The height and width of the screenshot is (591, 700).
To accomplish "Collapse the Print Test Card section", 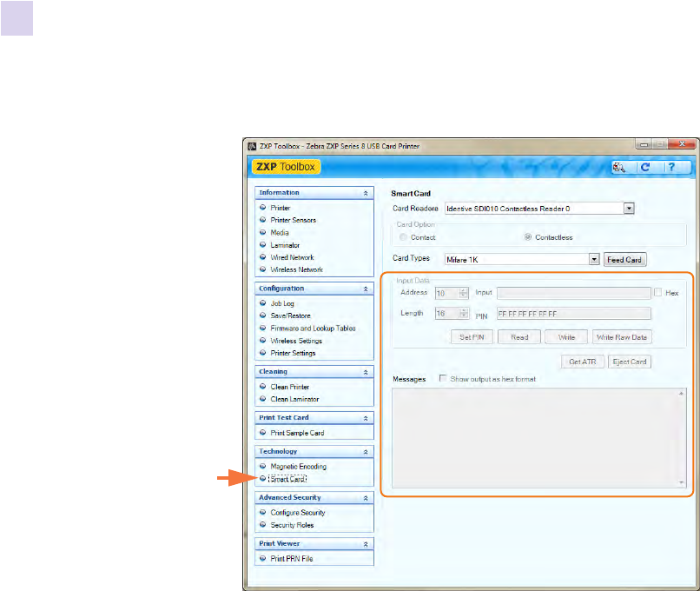I will click(366, 418).
